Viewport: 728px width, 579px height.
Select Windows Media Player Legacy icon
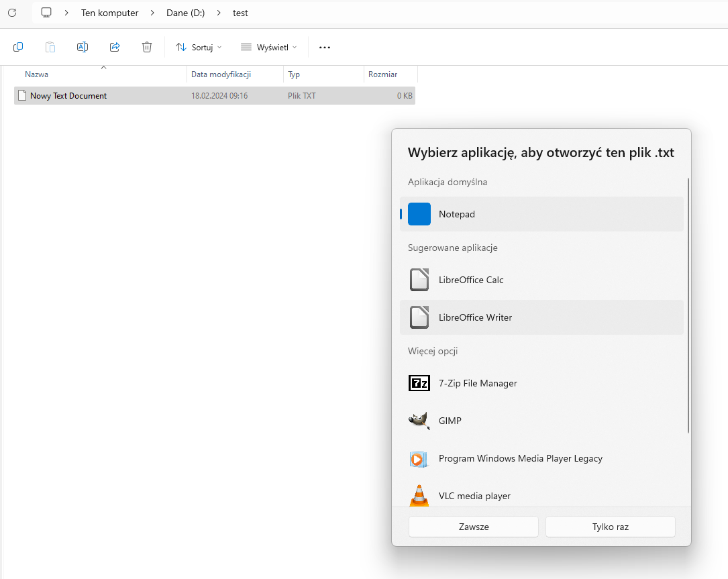[419, 459]
